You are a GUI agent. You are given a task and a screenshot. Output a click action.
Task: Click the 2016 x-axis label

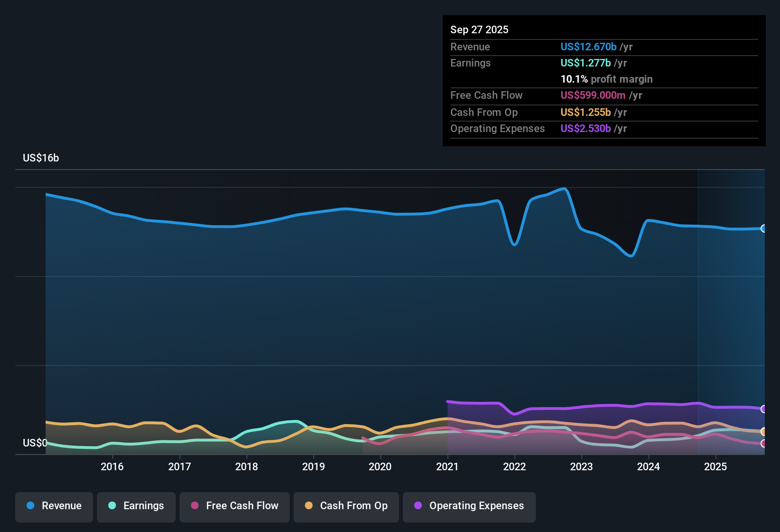pyautogui.click(x=112, y=467)
